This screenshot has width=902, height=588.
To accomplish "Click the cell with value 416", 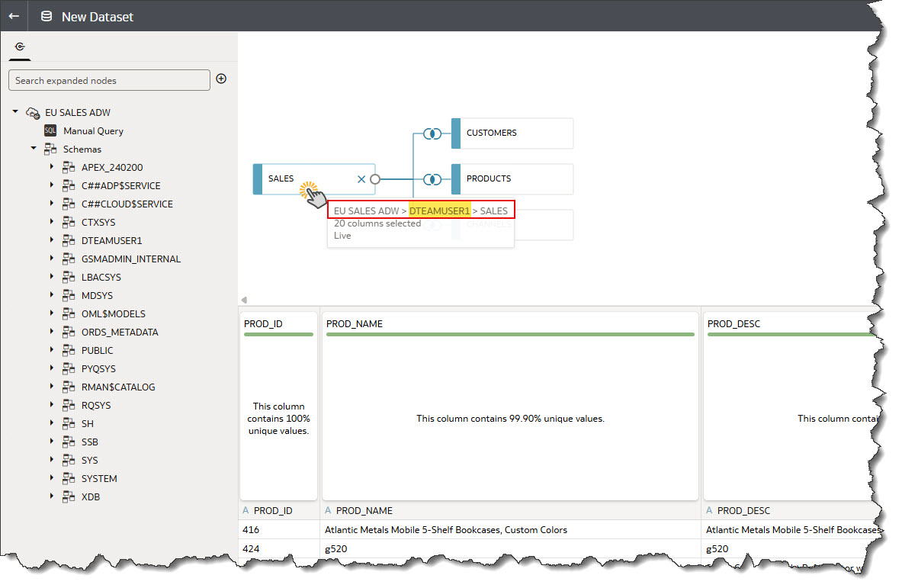I will pos(278,530).
